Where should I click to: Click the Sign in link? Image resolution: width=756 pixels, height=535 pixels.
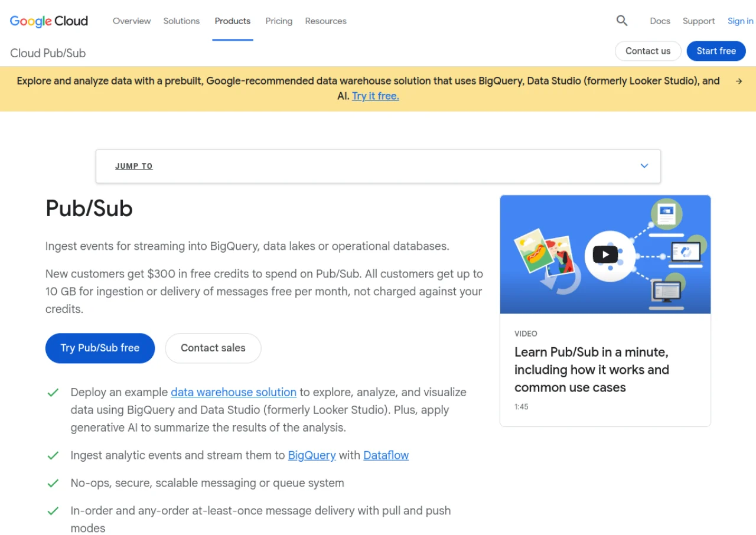(740, 21)
